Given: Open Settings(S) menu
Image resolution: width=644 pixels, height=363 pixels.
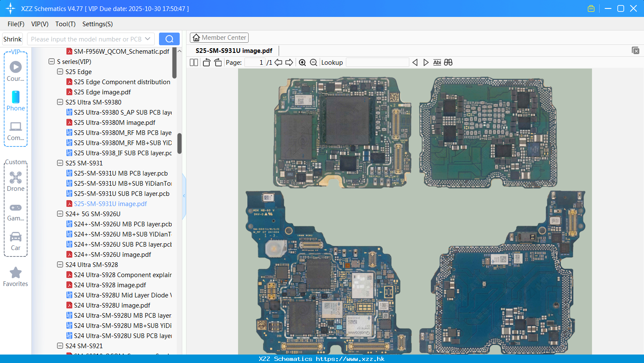Looking at the screenshot, I should tap(98, 24).
